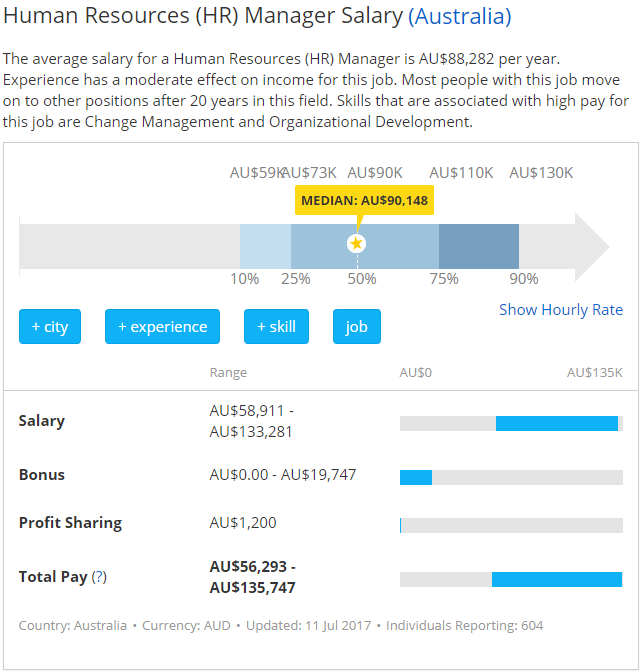
Task: Click the median star marker icon
Action: (356, 243)
